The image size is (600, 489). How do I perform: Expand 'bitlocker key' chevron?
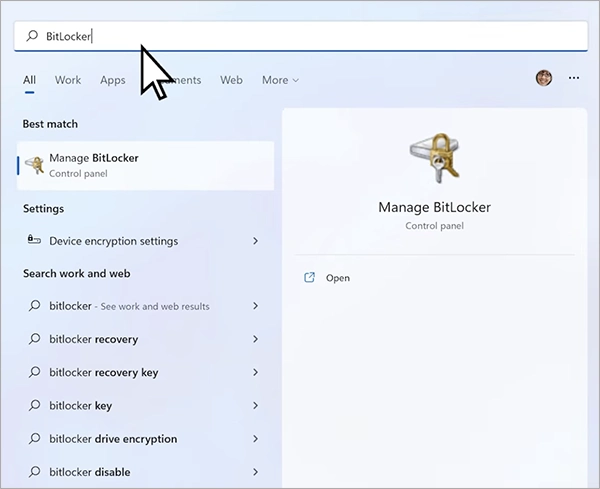(256, 406)
